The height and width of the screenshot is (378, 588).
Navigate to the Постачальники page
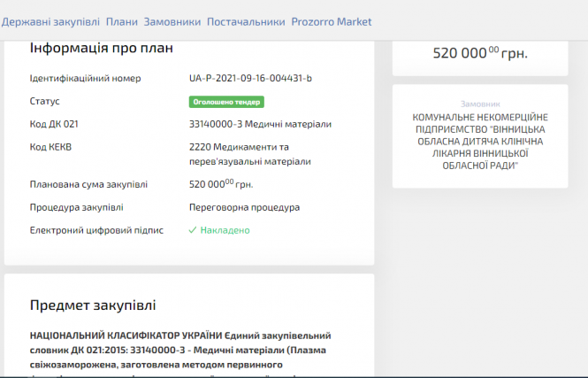(x=246, y=22)
